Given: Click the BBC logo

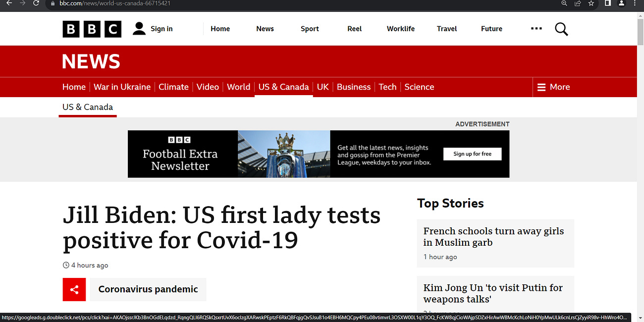Looking at the screenshot, I should (92, 29).
